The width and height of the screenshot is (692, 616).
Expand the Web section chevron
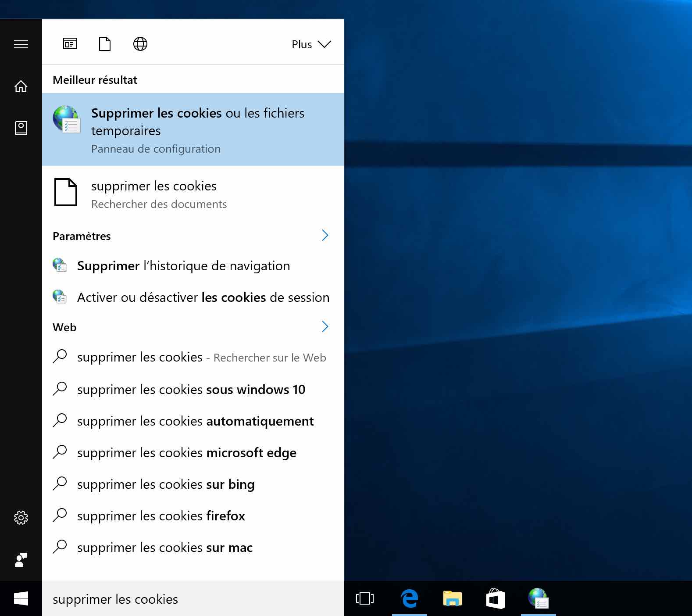pos(325,327)
